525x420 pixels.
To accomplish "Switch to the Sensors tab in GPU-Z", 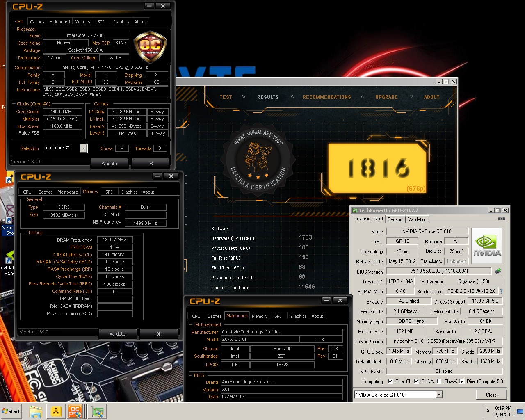I will (x=395, y=219).
